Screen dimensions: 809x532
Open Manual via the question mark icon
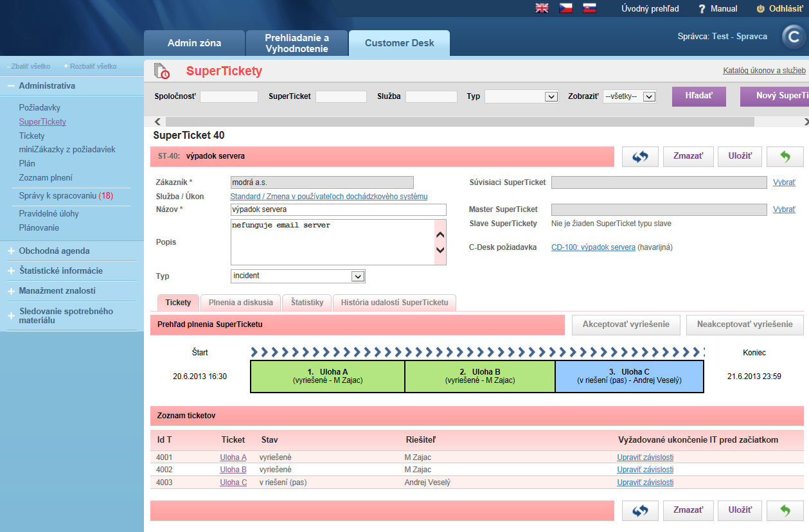(702, 9)
